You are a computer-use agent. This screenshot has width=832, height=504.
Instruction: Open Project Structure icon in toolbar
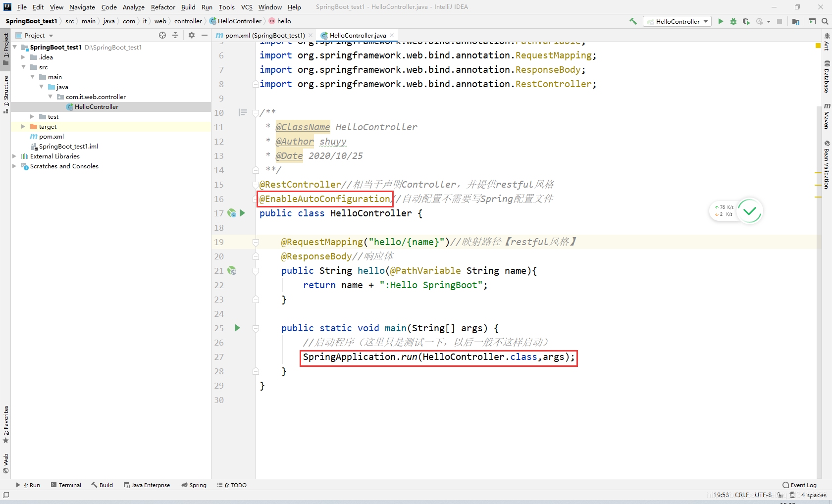pos(796,21)
